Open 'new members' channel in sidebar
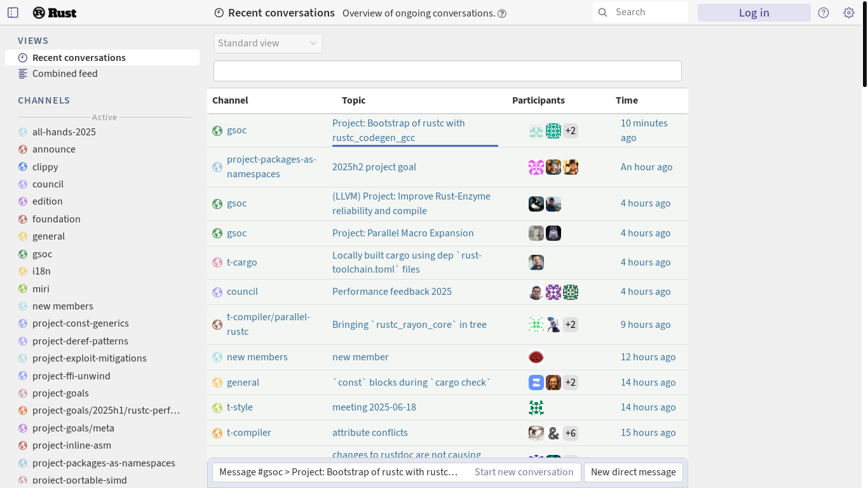 63,306
